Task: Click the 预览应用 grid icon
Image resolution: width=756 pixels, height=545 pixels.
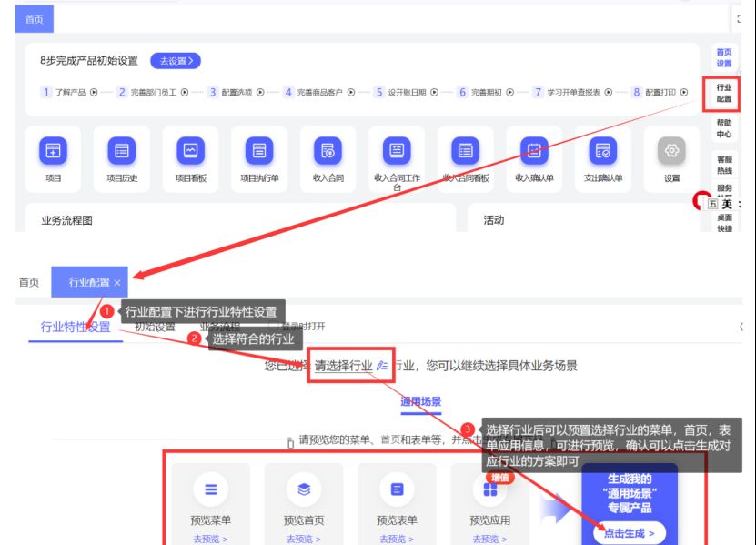Action: [x=489, y=489]
